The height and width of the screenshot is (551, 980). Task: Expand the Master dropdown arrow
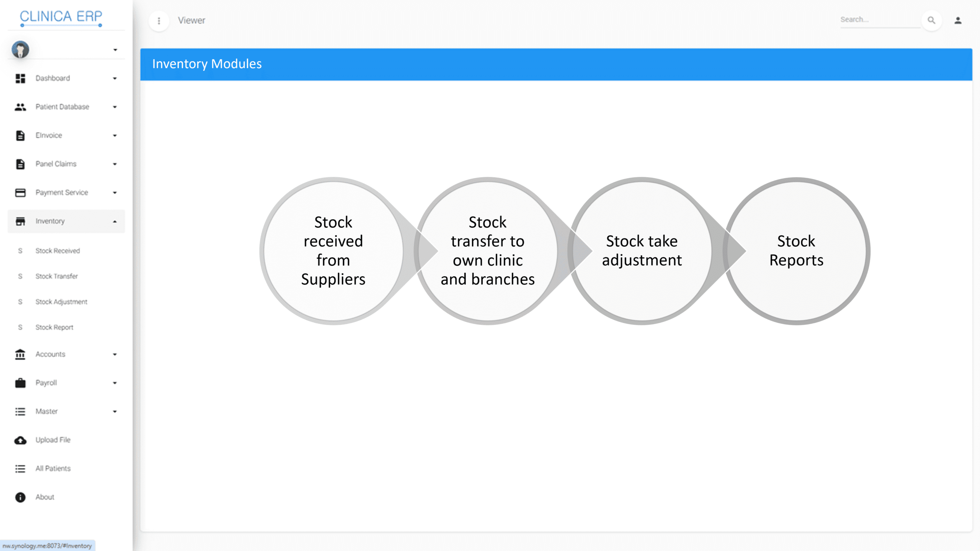[115, 412]
